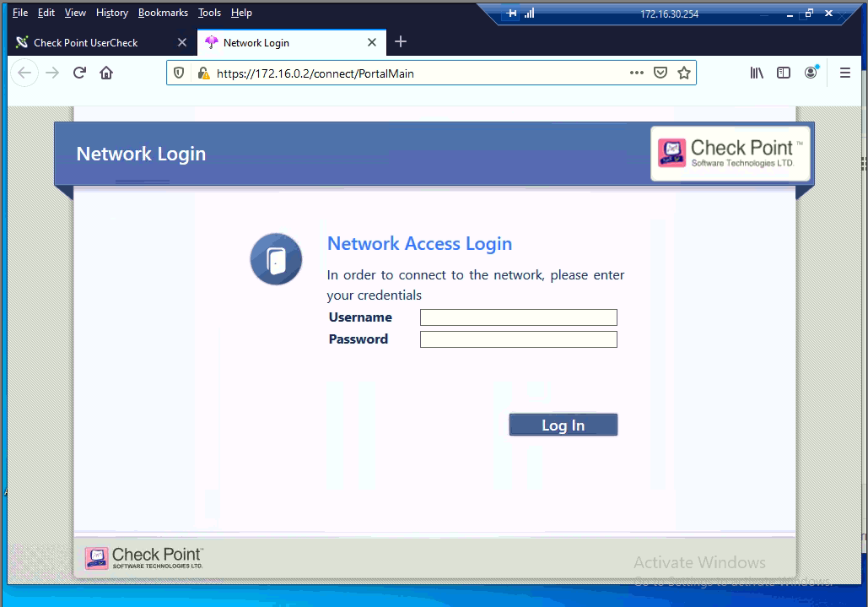Save page to Pocket
Screen dimensions: 868x607
[660, 73]
